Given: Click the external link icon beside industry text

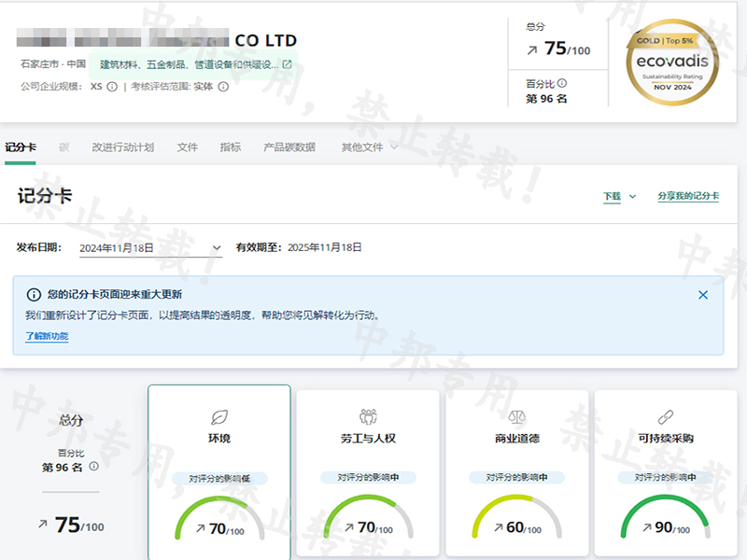Looking at the screenshot, I should pos(287,64).
